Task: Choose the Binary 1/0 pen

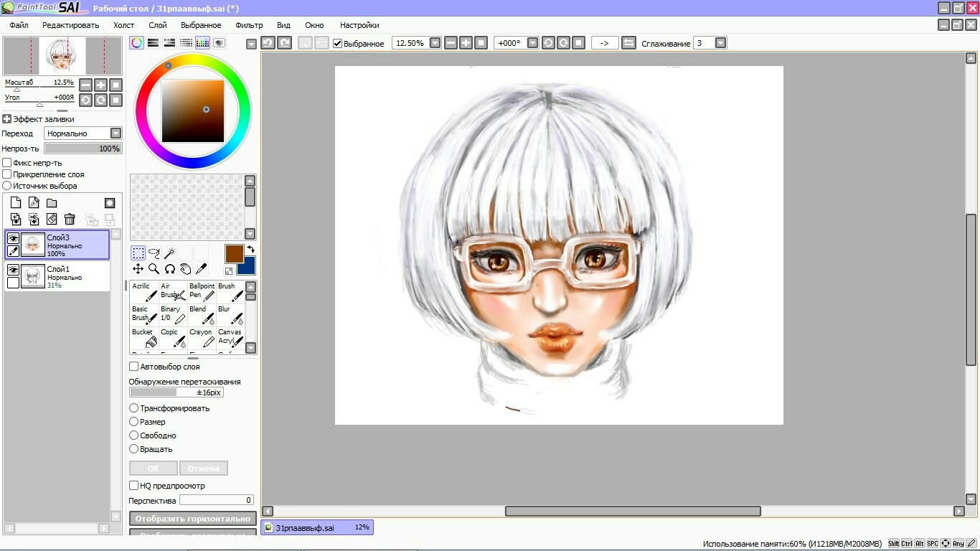Action: (173, 315)
